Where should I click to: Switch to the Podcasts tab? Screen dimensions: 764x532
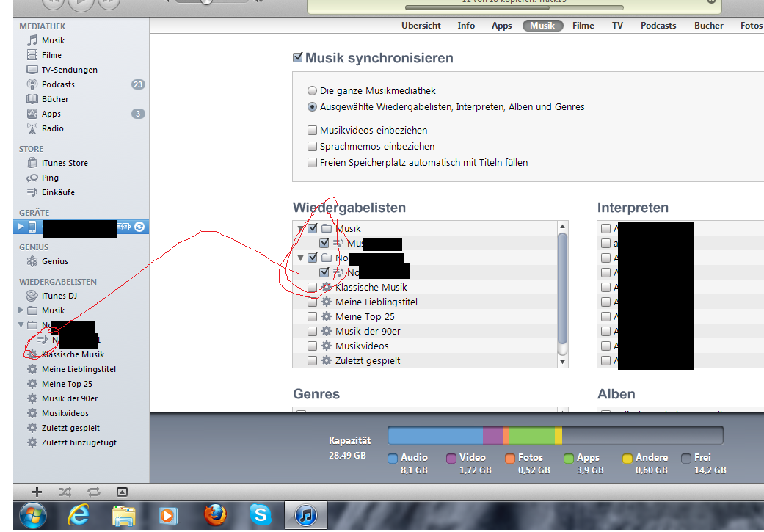pos(658,26)
